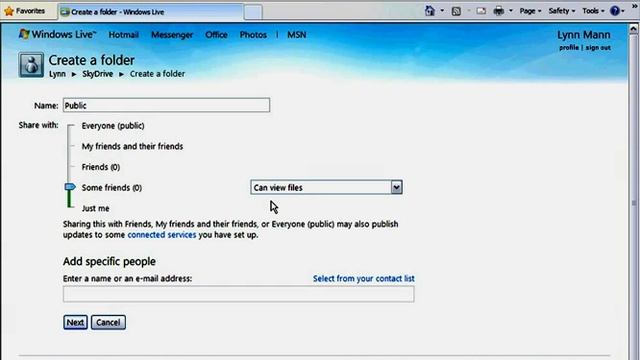Open the Safety menu

pos(562,11)
